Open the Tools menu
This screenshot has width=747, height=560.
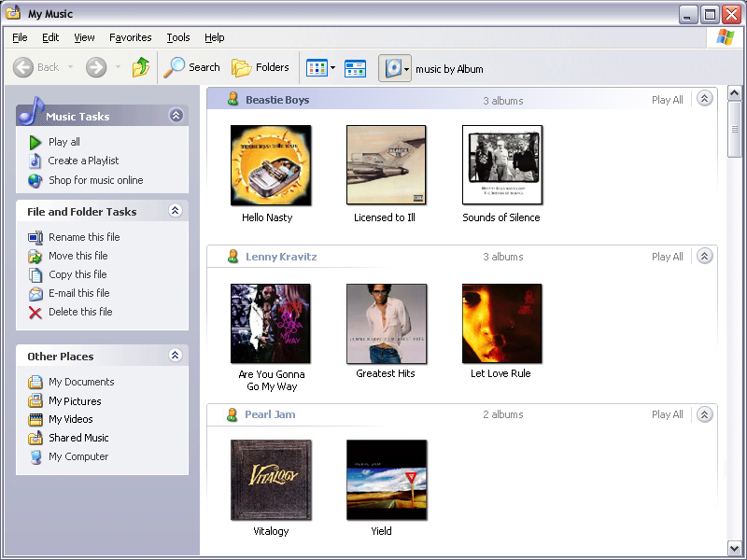178,37
